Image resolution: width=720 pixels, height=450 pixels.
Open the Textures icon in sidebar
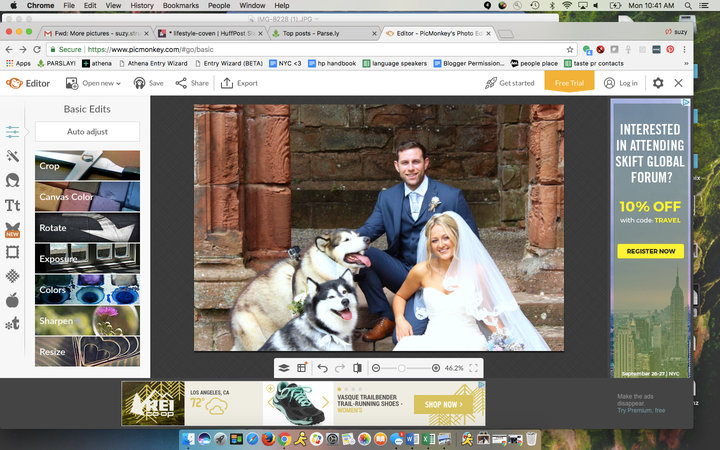13,276
